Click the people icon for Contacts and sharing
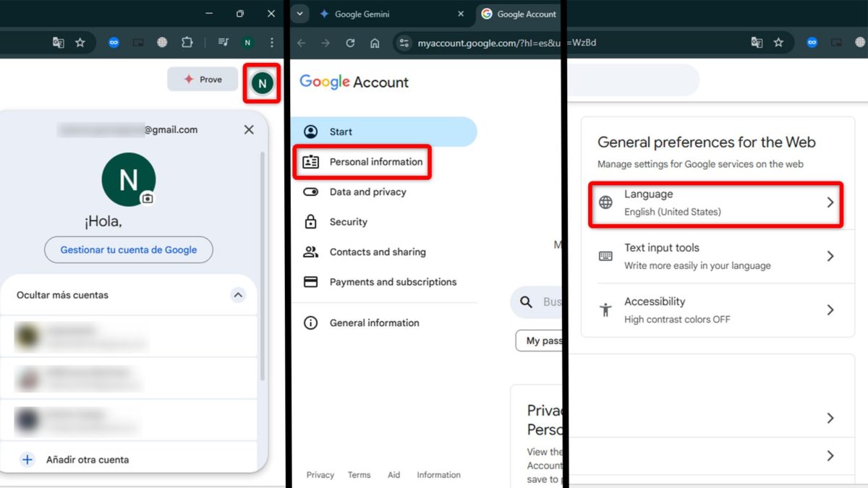The height and width of the screenshot is (488, 868). point(310,252)
